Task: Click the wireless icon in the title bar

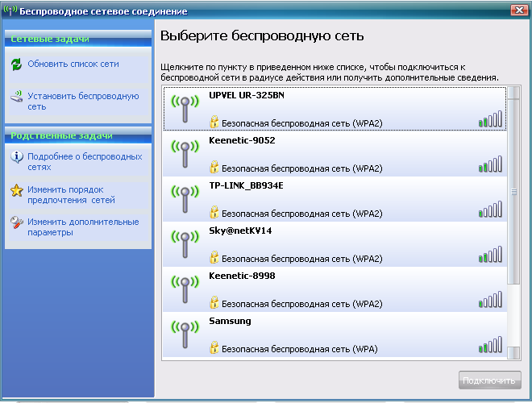Action: (10, 10)
